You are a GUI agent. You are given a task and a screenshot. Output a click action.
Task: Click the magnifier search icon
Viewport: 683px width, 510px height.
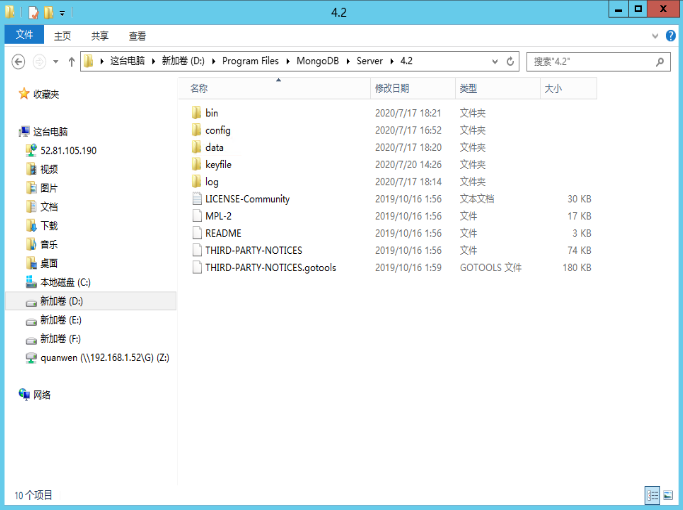click(660, 62)
